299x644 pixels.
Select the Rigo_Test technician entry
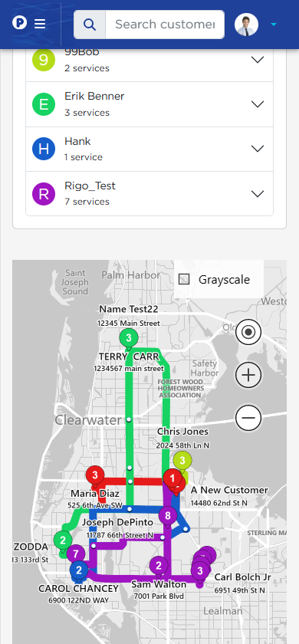[149, 193]
